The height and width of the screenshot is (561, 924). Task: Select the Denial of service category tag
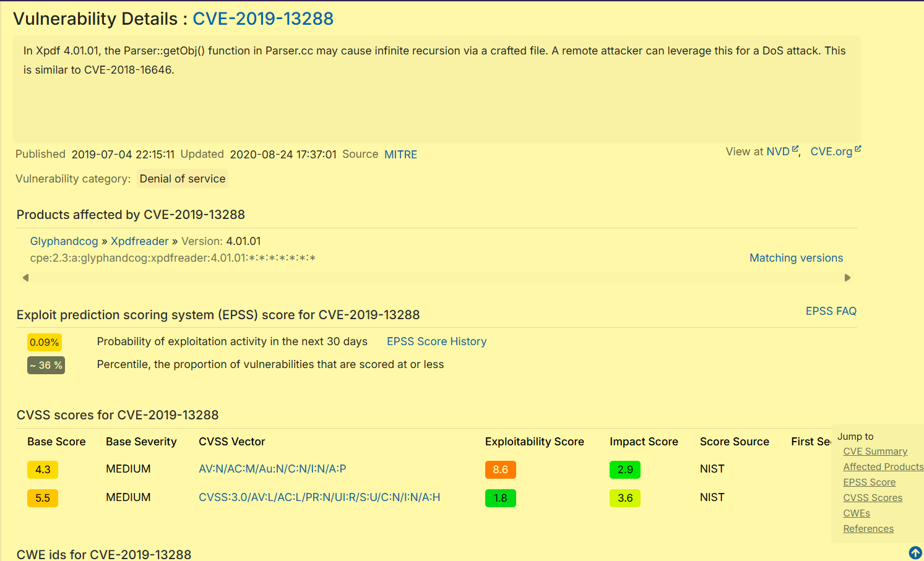point(183,179)
